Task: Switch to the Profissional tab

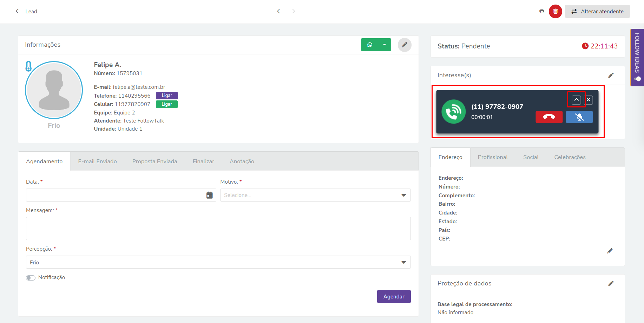Action: point(493,157)
